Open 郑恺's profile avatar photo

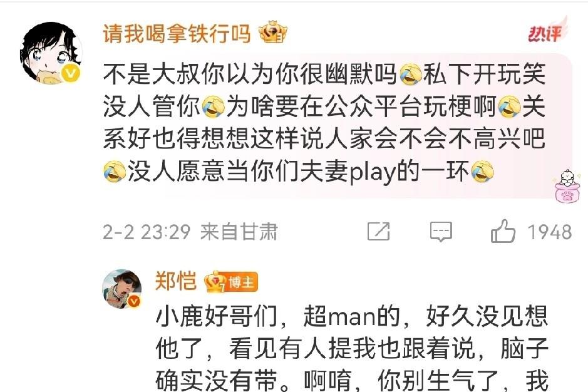[121, 289]
